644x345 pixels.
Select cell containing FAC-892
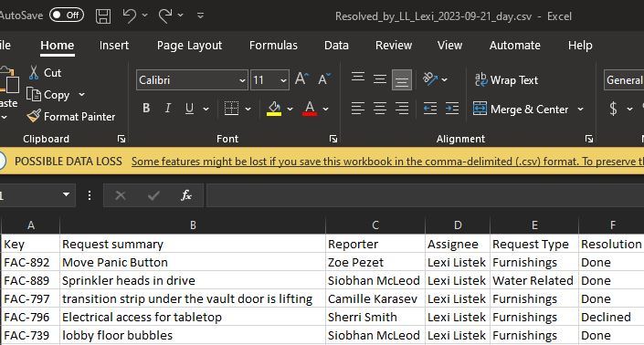30,262
